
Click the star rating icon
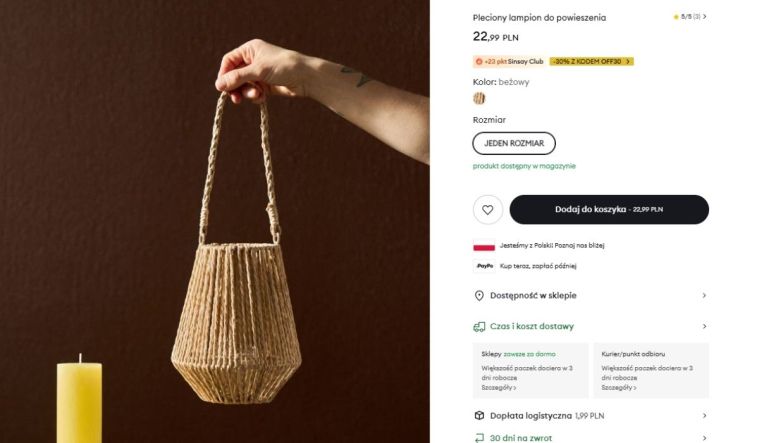676,17
